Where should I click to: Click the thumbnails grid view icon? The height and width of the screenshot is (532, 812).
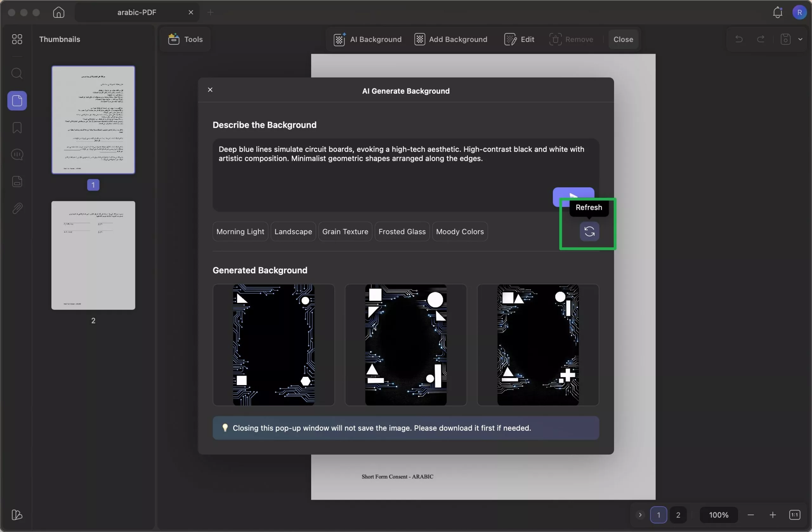[17, 39]
